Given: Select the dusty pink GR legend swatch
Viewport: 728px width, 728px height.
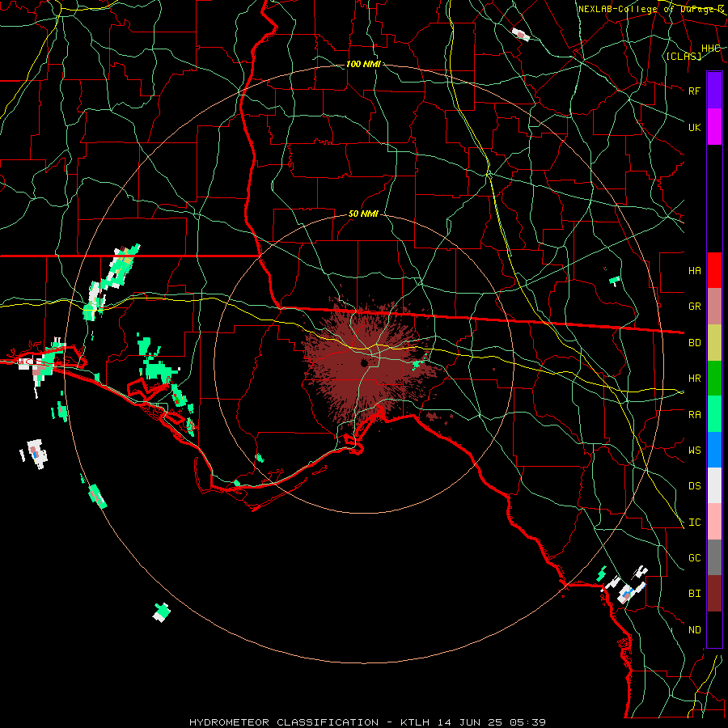Looking at the screenshot, I should click(714, 306).
